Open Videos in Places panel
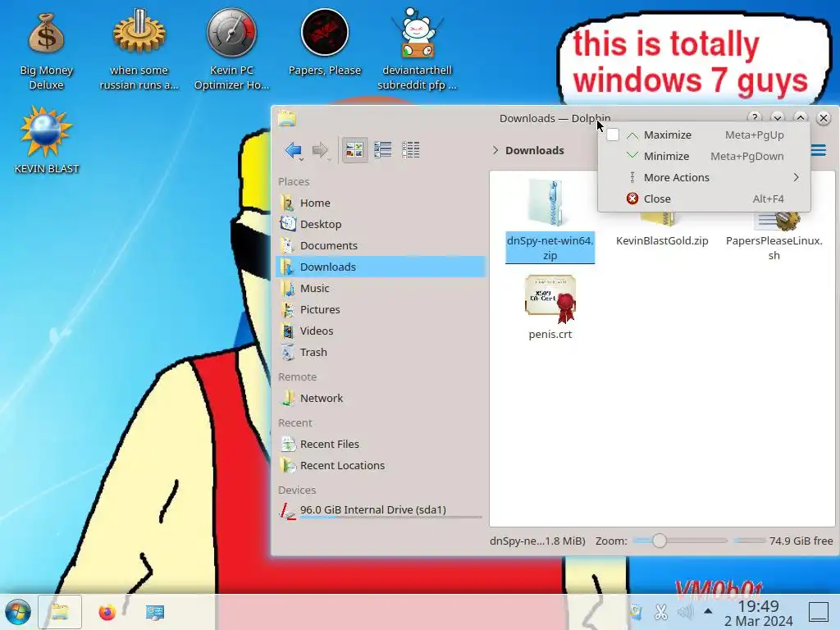 [x=381, y=331]
